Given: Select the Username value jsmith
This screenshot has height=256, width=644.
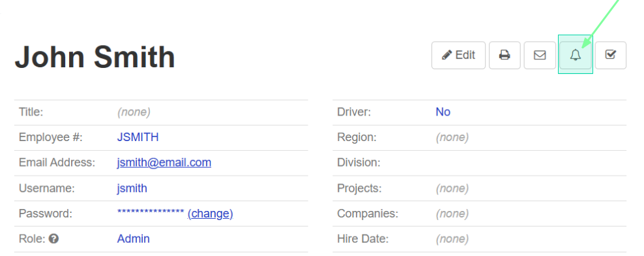Looking at the screenshot, I should pyautogui.click(x=132, y=188).
